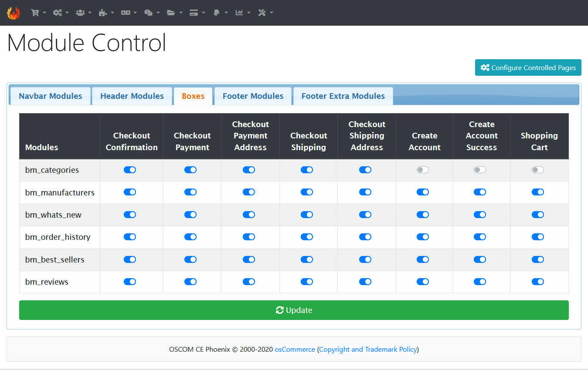588x370 pixels.
Task: Switch to the Navbar Modules tab
Action: pyautogui.click(x=51, y=96)
